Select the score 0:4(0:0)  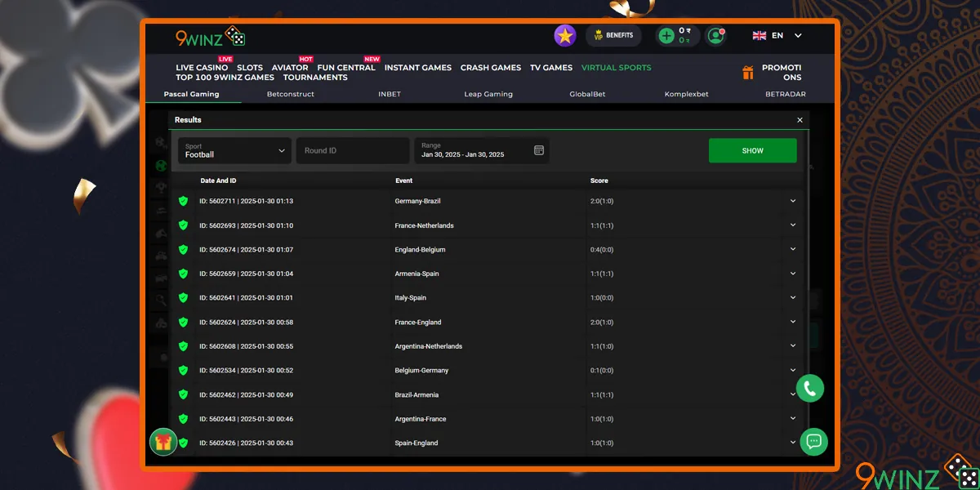(601, 249)
